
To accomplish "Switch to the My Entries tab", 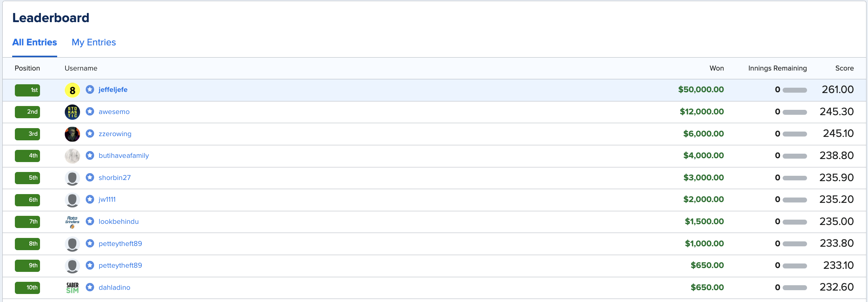I will 94,42.
